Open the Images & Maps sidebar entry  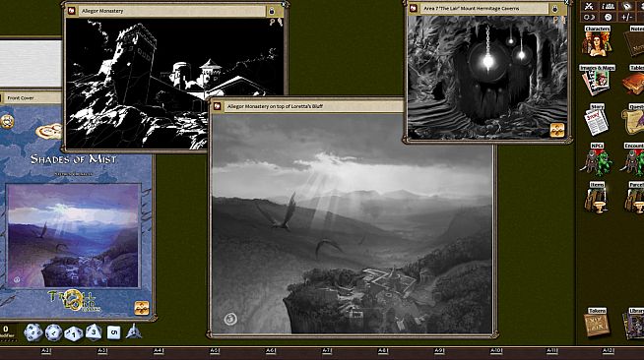(597, 80)
